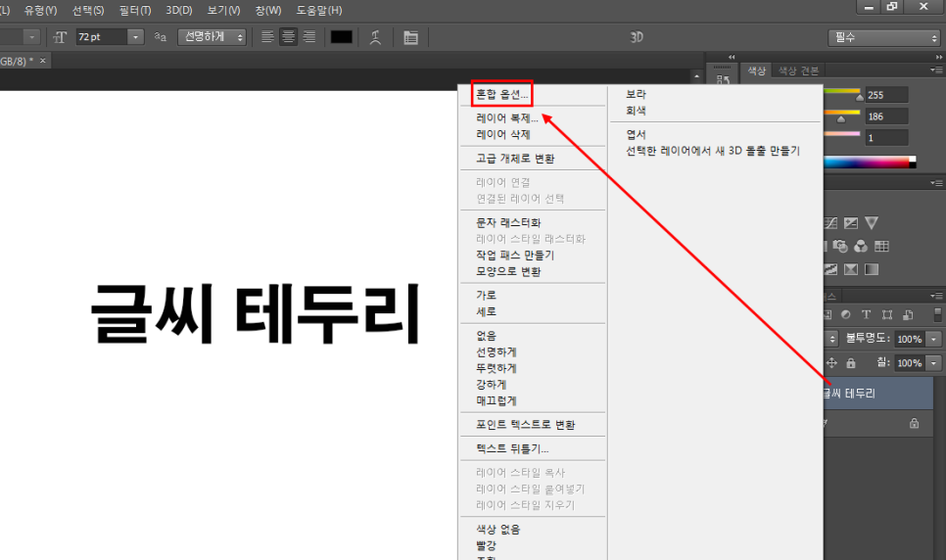Toggle character and paragraph panels icon
Screen dimensions: 946x560
(411, 37)
